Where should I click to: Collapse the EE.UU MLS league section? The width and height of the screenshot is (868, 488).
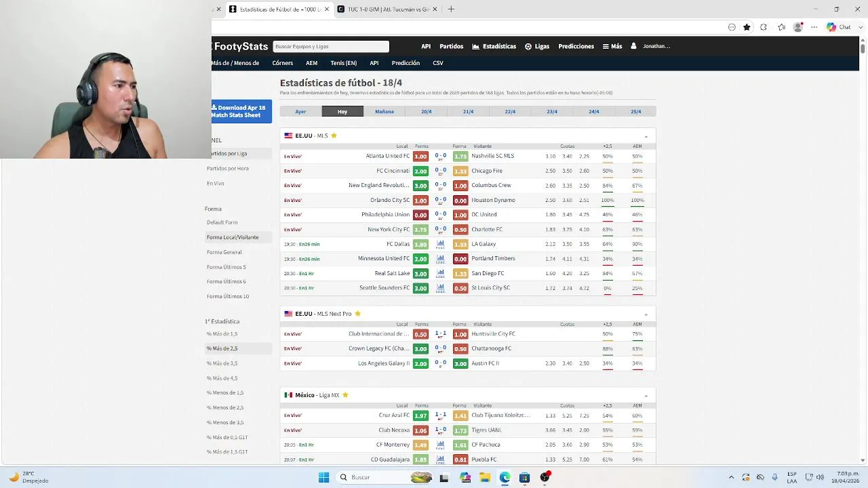tap(646, 136)
